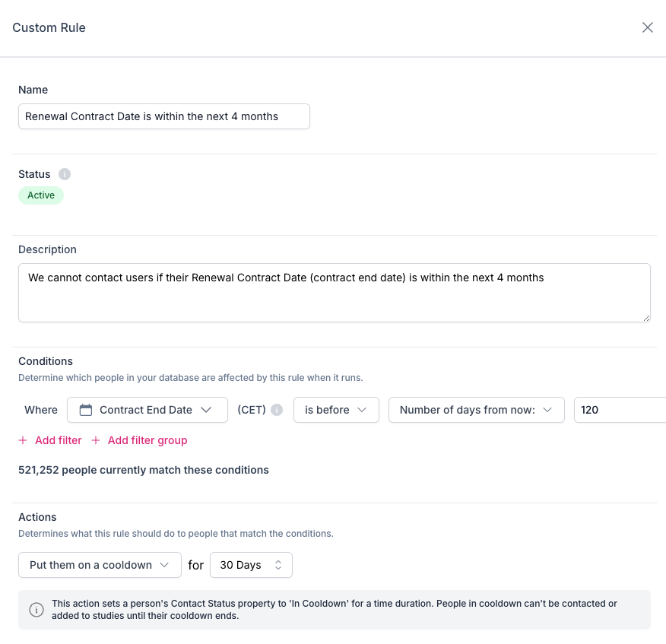Click the plus icon before Add filter

pyautogui.click(x=23, y=440)
